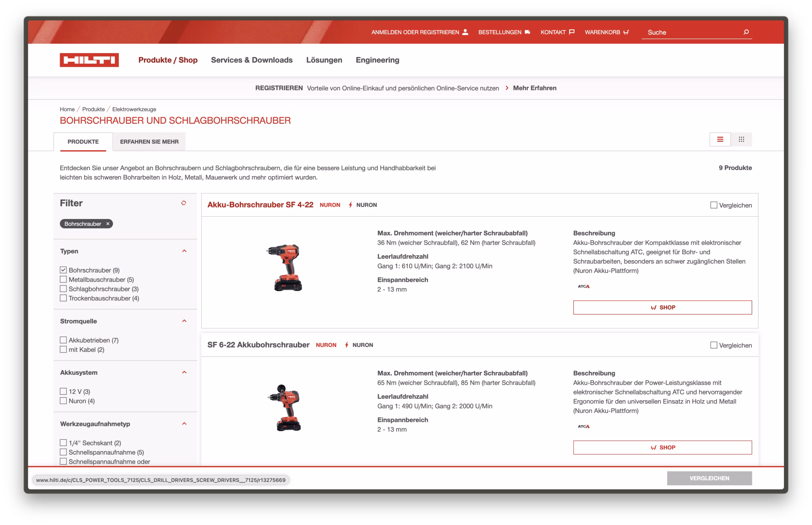Click the NURON lightning badge beside SF 6-22

click(x=358, y=345)
